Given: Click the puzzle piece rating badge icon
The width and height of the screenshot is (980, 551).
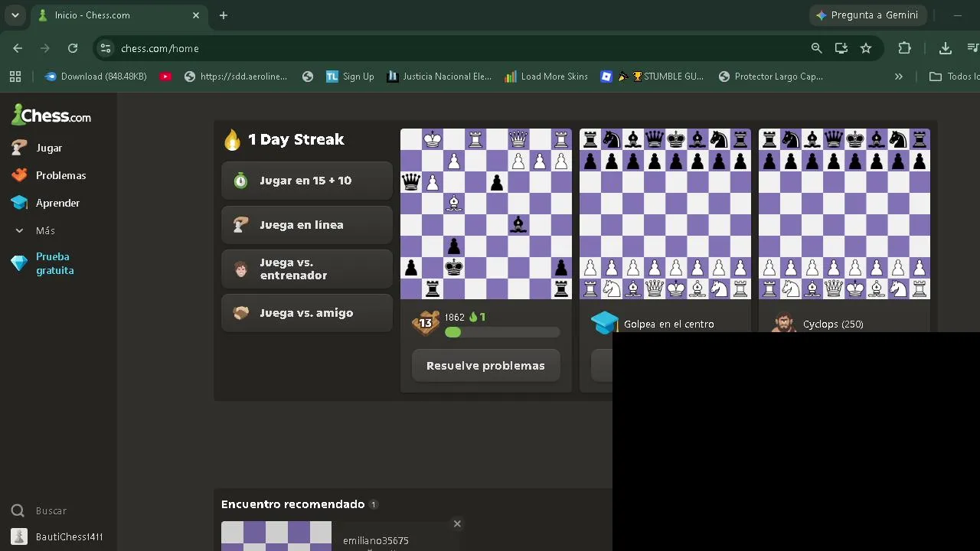Looking at the screenshot, I should point(426,323).
